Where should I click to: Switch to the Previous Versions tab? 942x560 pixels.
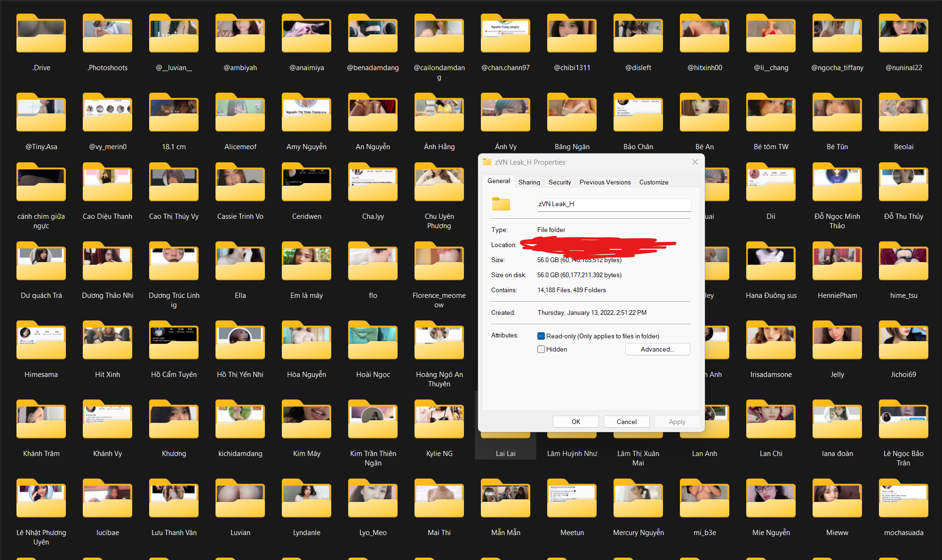pyautogui.click(x=605, y=182)
